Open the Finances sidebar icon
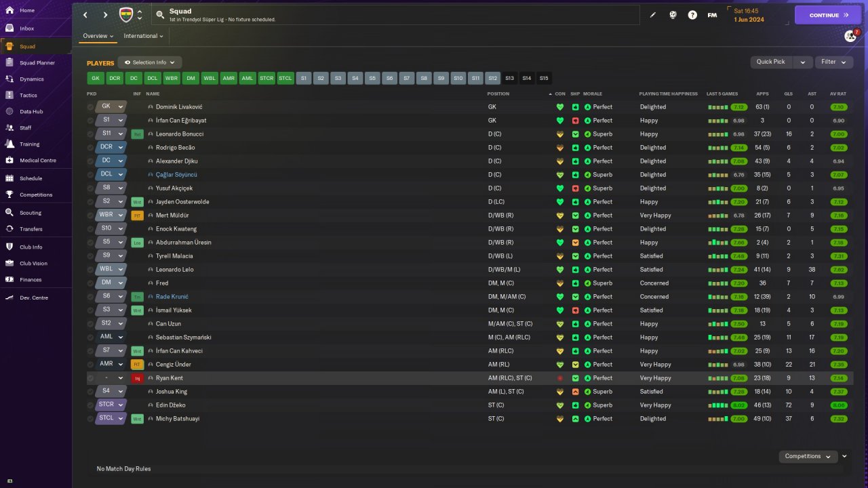The width and height of the screenshot is (868, 488). click(9, 279)
